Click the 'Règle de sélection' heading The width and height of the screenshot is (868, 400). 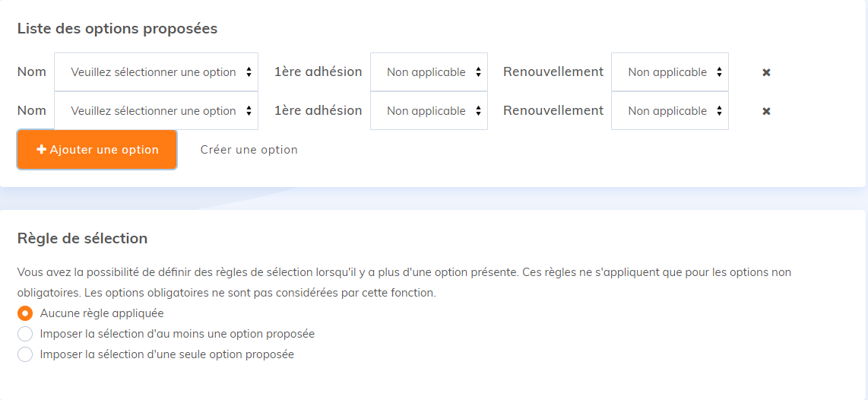click(x=82, y=239)
